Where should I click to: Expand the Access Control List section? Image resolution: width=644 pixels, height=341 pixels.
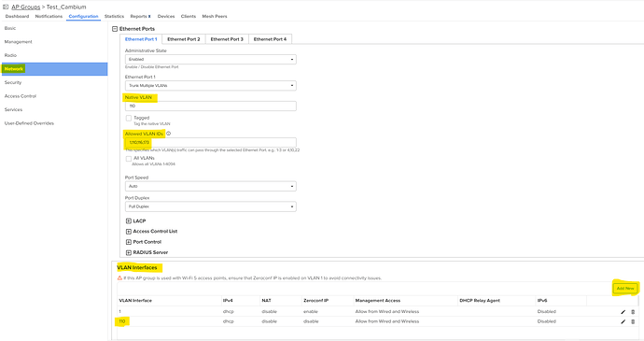click(x=129, y=232)
